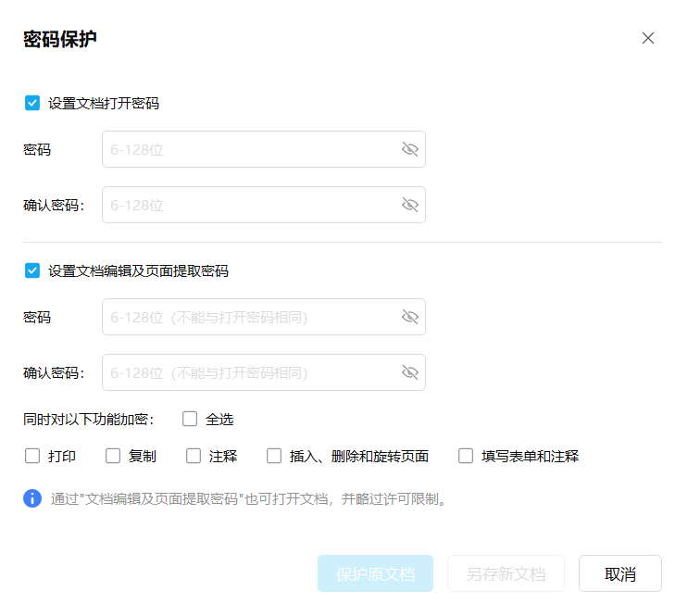Toggle eye icon in edit password field
Image resolution: width=688 pixels, height=616 pixels.
(410, 317)
